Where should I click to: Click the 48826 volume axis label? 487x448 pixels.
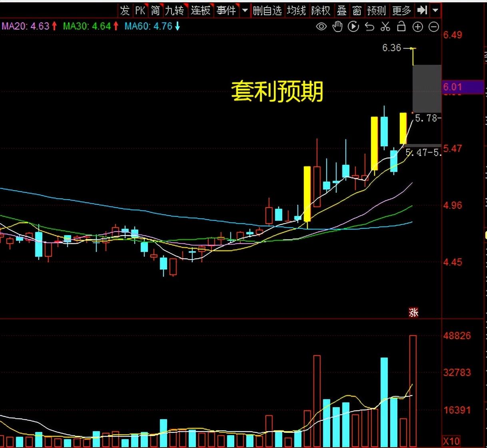tap(457, 336)
